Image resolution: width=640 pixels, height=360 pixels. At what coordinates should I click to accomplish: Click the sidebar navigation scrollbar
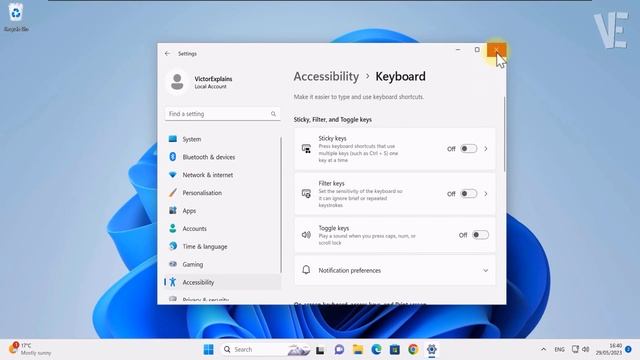click(x=281, y=205)
